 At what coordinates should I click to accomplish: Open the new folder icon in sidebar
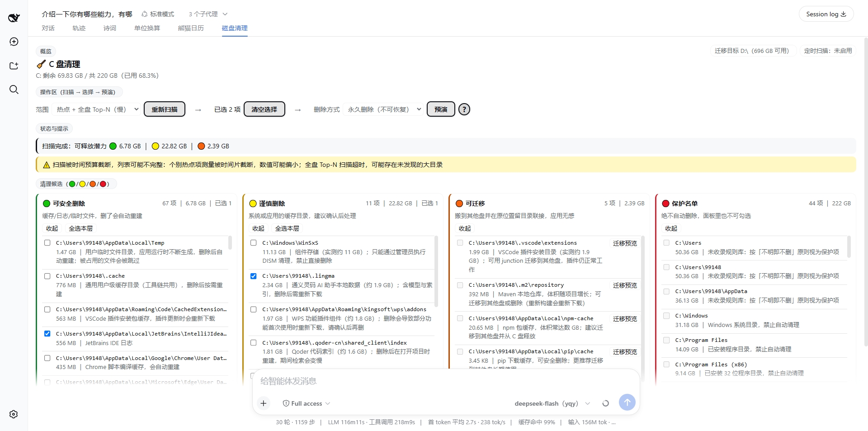pos(14,66)
